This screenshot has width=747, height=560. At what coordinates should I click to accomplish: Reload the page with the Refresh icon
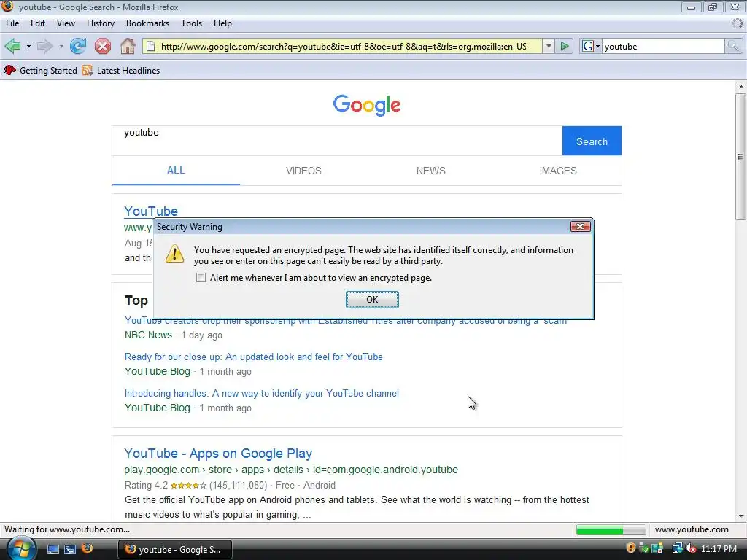coord(77,46)
